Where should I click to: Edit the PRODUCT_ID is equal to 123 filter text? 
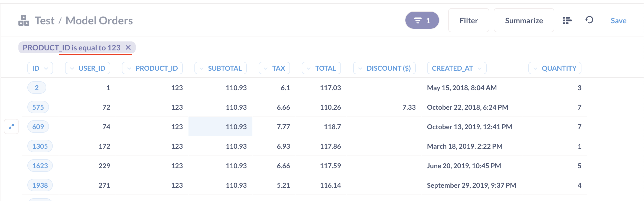coord(71,48)
